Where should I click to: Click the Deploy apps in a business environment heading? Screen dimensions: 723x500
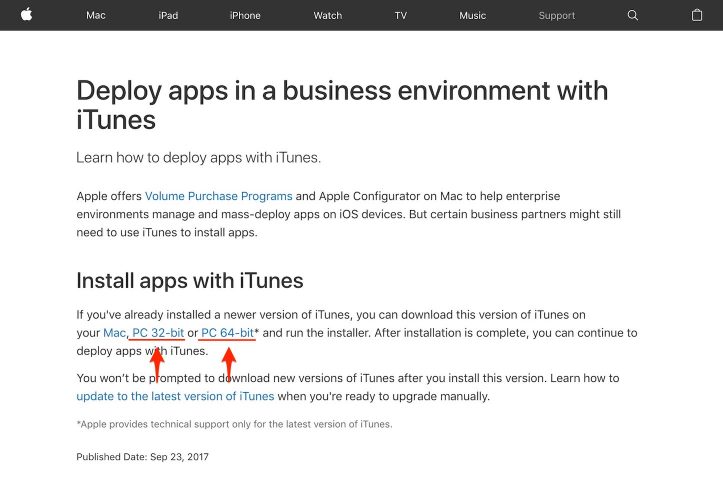pyautogui.click(x=342, y=105)
